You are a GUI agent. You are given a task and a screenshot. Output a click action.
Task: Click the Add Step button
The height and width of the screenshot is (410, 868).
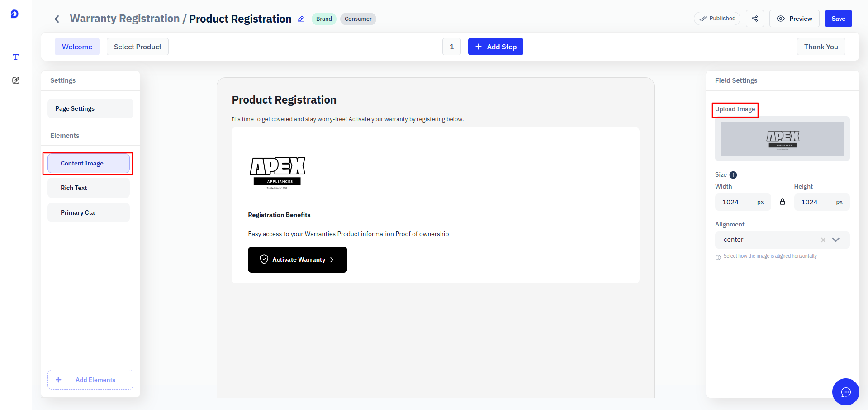pyautogui.click(x=496, y=47)
